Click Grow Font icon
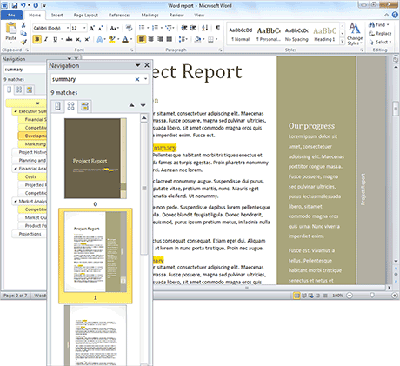The image size is (400, 366). (x=92, y=28)
